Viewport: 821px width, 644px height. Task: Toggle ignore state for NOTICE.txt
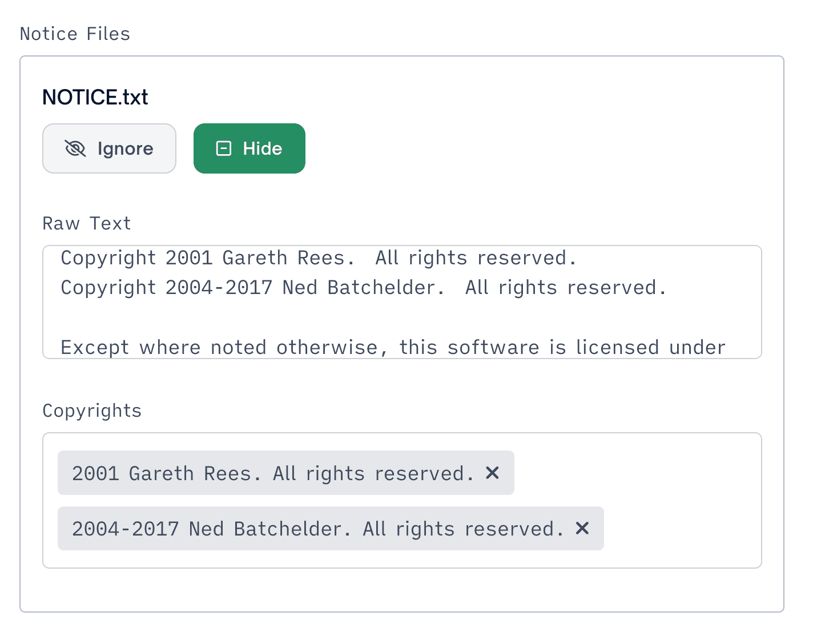pyautogui.click(x=109, y=148)
